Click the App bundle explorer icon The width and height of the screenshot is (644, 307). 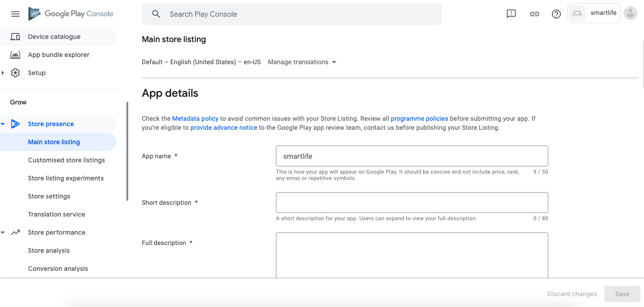(15, 55)
